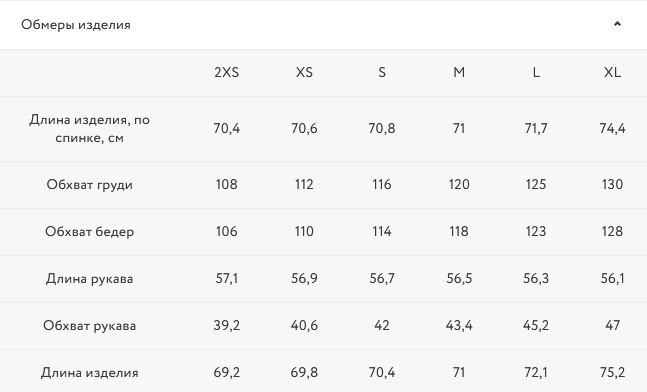
Task: Click the 56,9 sleeve length value
Action: click(x=304, y=279)
